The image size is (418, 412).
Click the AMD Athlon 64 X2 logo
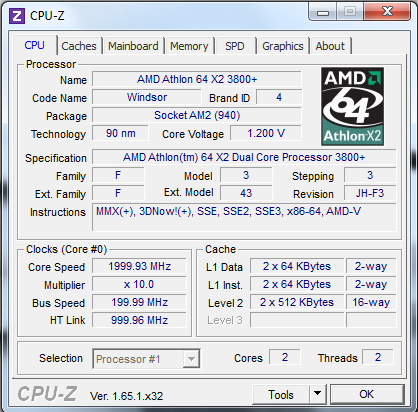tap(352, 106)
